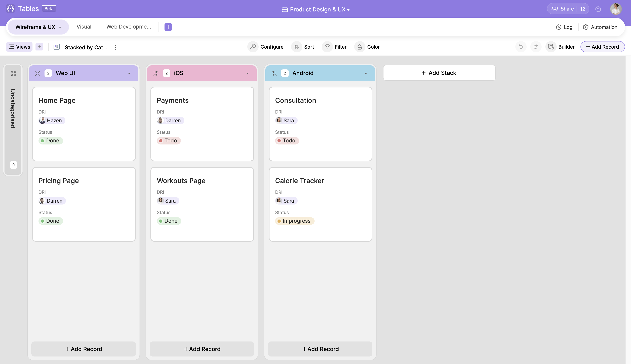Click the Tables logo icon
Image resolution: width=631 pixels, height=364 pixels.
11,9
